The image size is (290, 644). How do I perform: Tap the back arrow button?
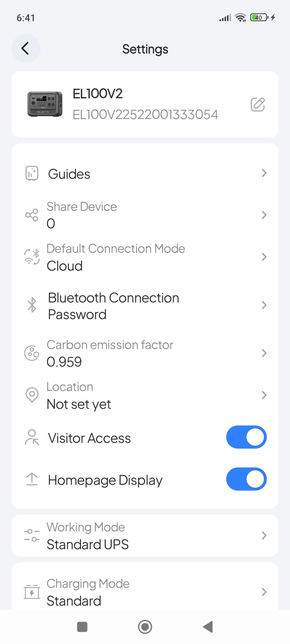pyautogui.click(x=26, y=48)
